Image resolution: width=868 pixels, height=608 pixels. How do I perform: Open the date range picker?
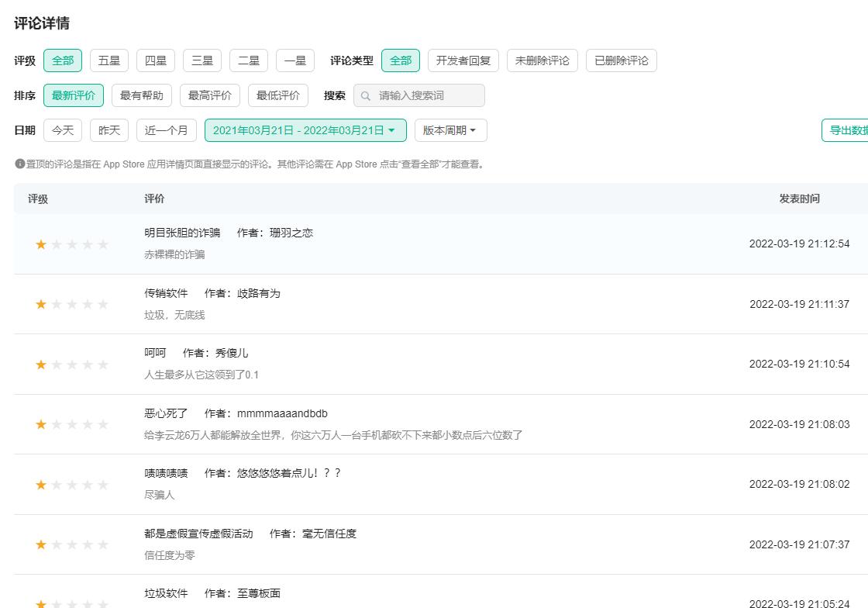click(x=305, y=130)
